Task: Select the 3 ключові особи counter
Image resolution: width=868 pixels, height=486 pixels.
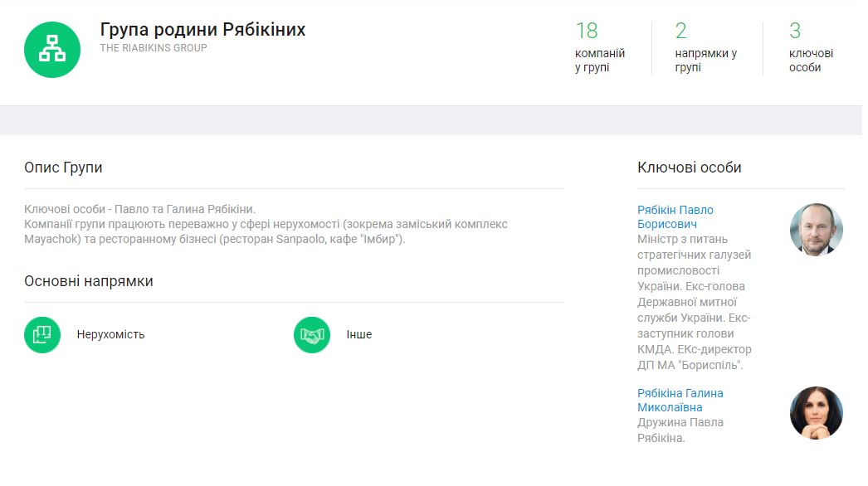Action: [810, 48]
